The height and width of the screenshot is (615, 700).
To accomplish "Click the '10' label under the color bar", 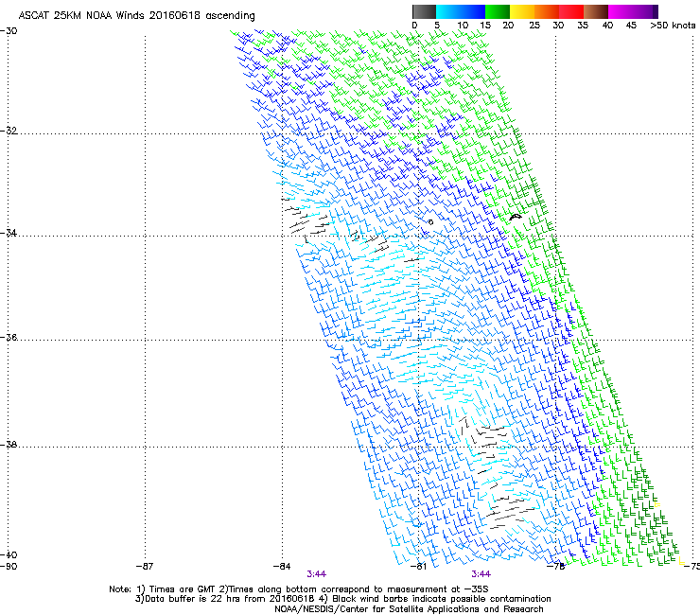I will click(463, 26).
